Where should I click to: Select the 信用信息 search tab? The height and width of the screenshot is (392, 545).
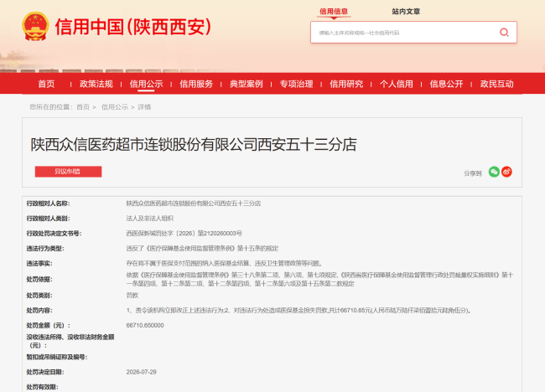pos(334,12)
